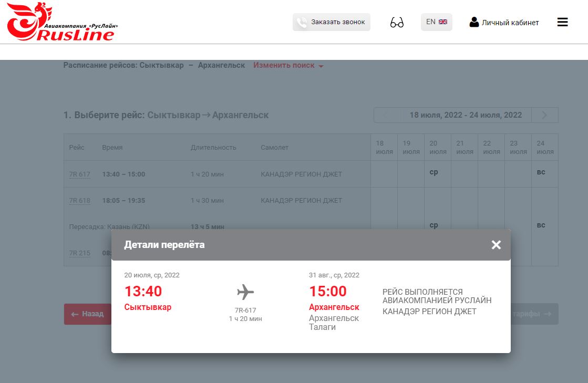This screenshot has width=588, height=383.
Task: Click the Назад back button
Action: (x=87, y=314)
